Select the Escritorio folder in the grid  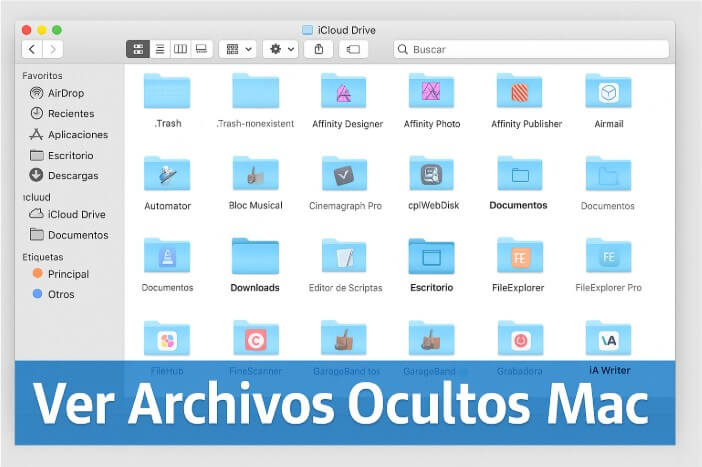432,256
